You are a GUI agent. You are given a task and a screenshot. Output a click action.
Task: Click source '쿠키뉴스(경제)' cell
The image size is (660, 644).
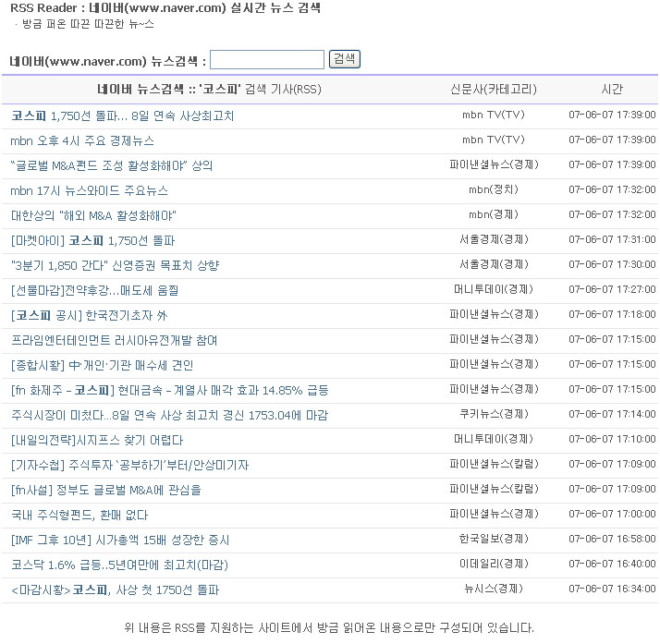(494, 414)
